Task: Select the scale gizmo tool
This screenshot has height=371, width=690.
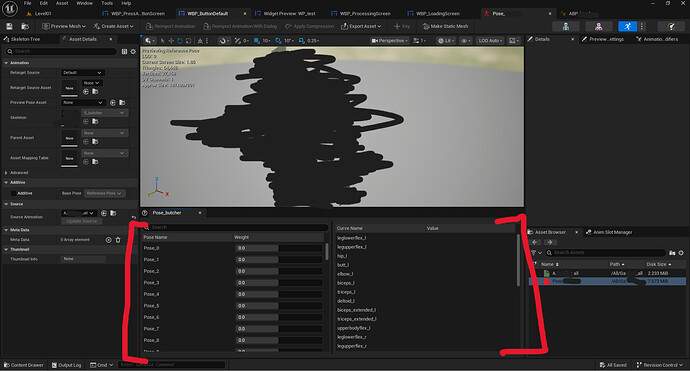Action: 188,40
